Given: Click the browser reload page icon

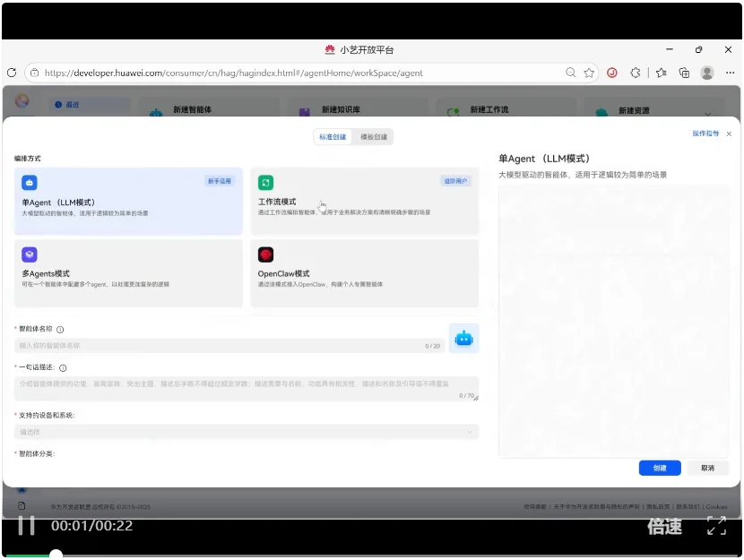Looking at the screenshot, I should pyautogui.click(x=11, y=73).
